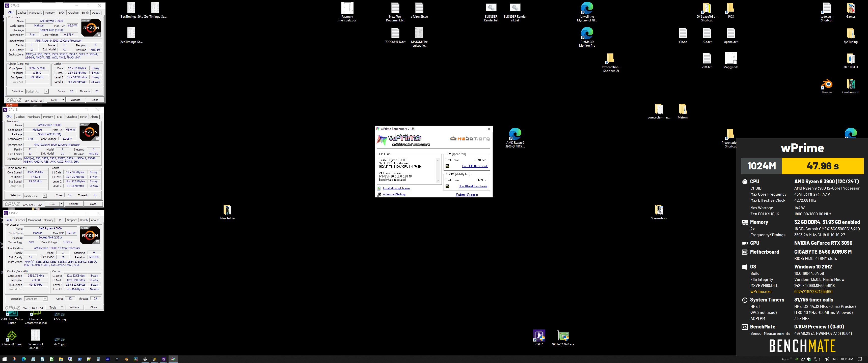The image size is (868, 363).
Task: Switch to Bench tab in bottom CPU-Z window
Action: pos(84,220)
